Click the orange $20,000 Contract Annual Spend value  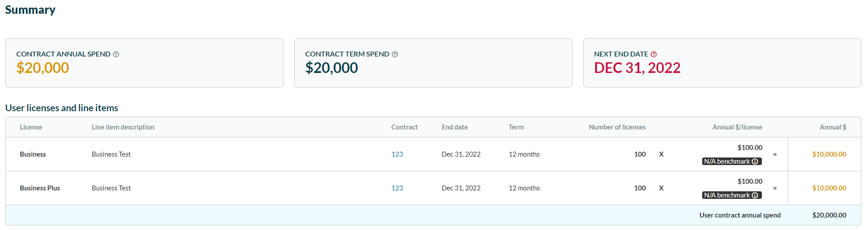[43, 68]
